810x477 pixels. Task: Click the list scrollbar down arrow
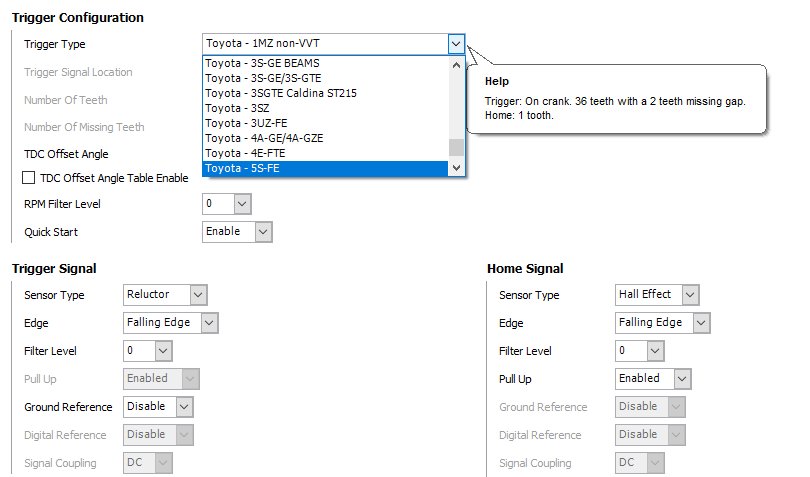(456, 167)
